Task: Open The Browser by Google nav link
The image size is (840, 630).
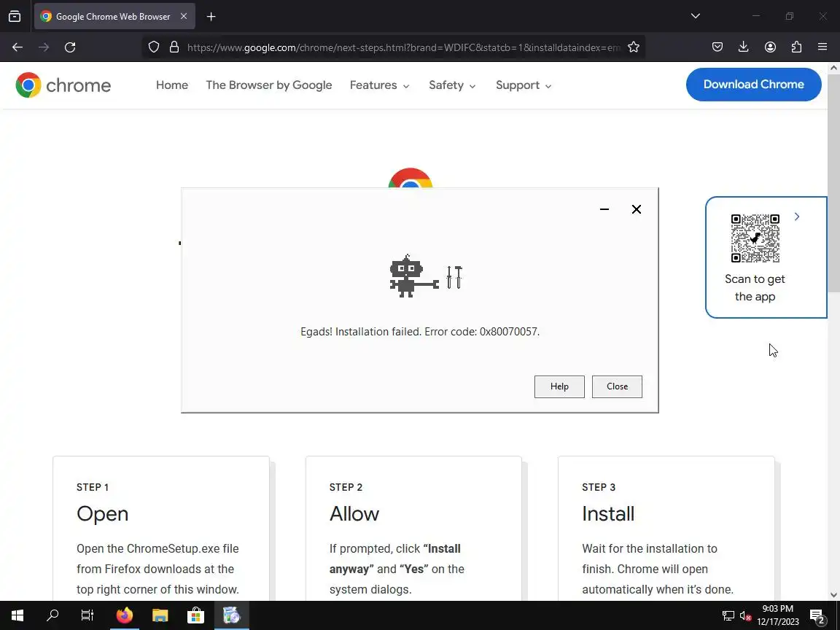Action: (269, 85)
